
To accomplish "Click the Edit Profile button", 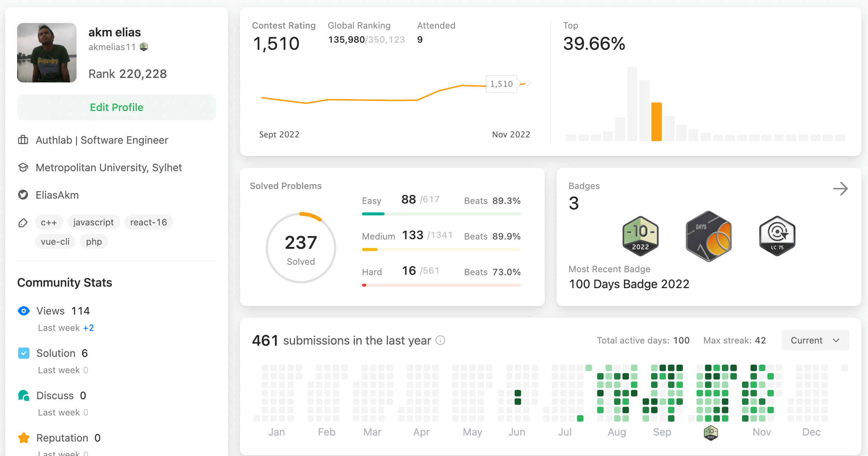I will pyautogui.click(x=117, y=107).
